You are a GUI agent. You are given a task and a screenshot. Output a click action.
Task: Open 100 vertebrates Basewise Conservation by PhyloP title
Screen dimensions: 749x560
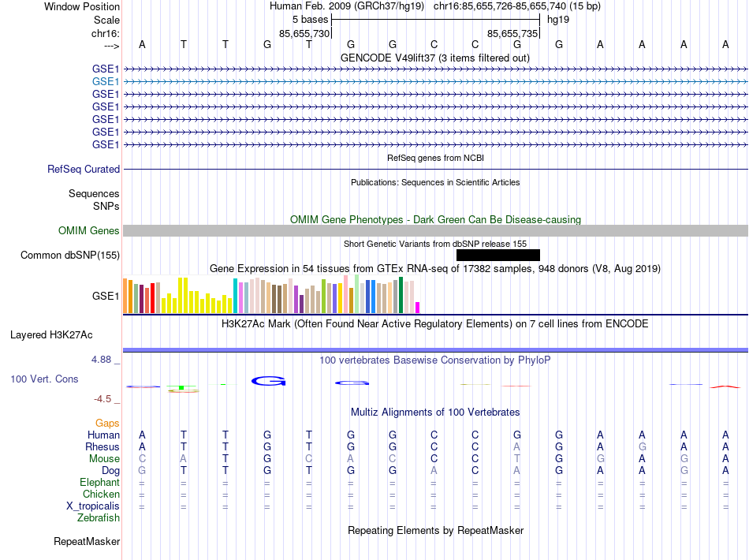pos(435,360)
